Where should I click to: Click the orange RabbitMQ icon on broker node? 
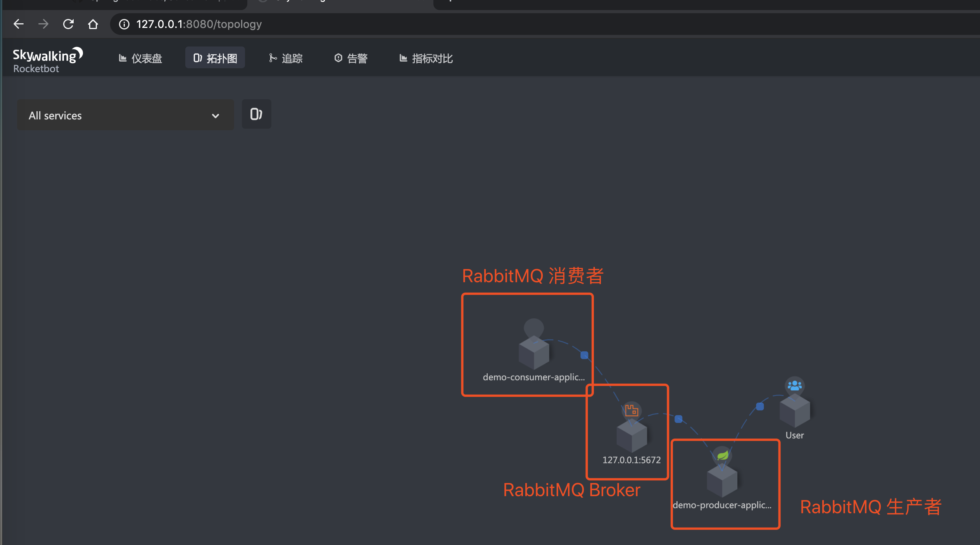(x=631, y=410)
